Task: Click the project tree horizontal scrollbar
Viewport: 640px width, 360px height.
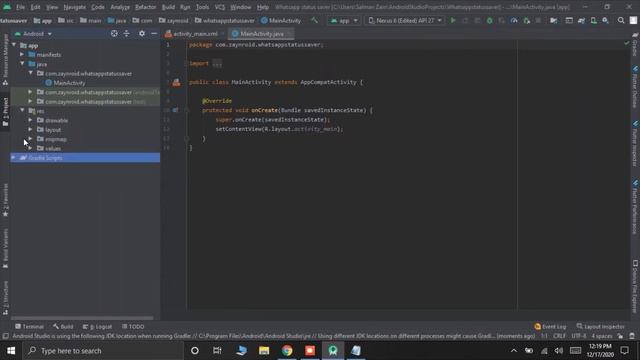Action: (82, 318)
